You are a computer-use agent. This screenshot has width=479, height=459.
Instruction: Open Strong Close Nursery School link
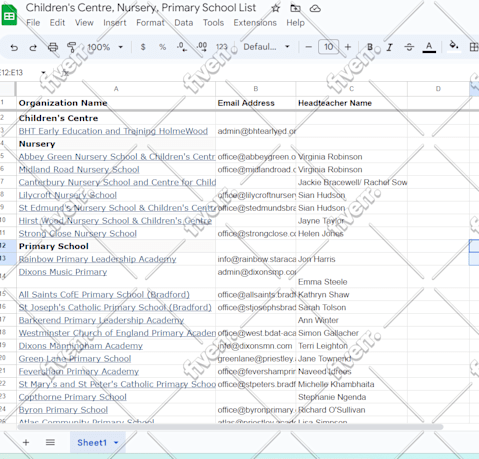click(x=78, y=233)
